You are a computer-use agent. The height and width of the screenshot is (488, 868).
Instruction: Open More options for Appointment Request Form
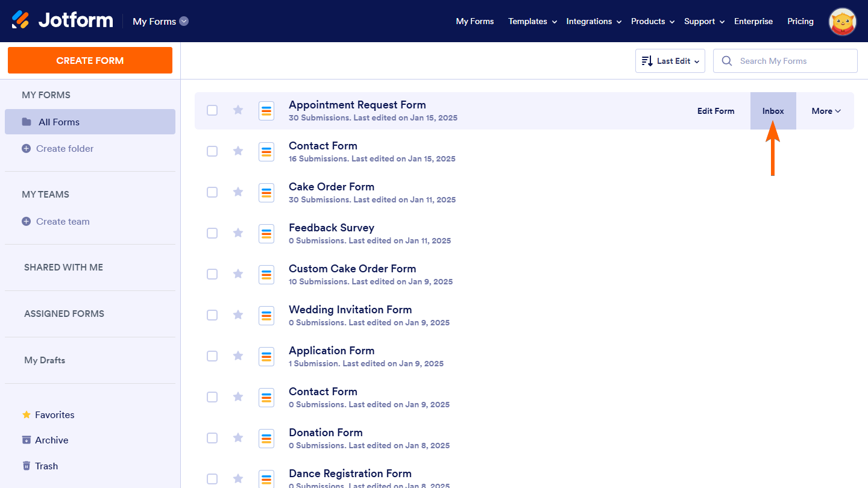tap(826, 111)
